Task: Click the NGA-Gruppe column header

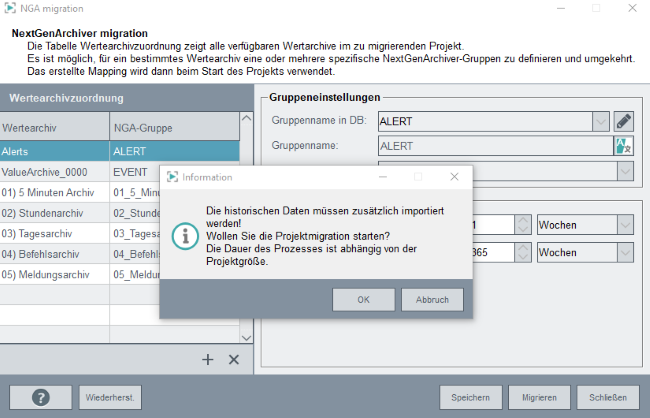Action: coord(175,128)
